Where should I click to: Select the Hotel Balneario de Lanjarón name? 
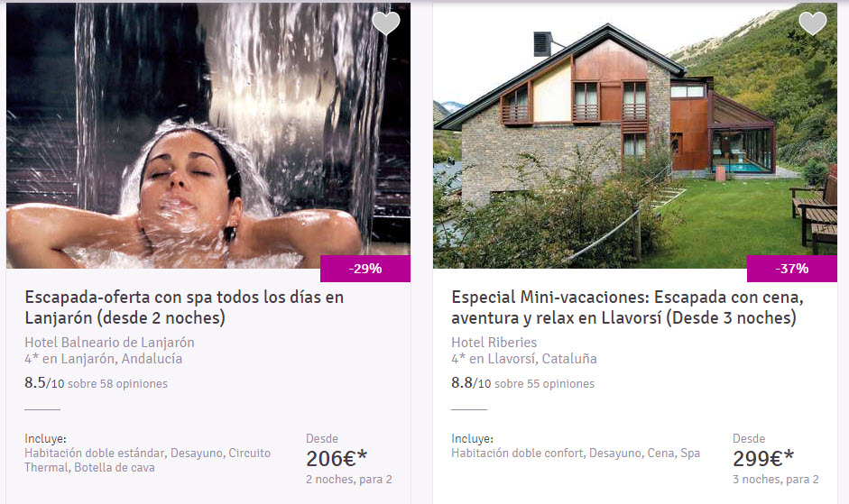[x=109, y=343]
